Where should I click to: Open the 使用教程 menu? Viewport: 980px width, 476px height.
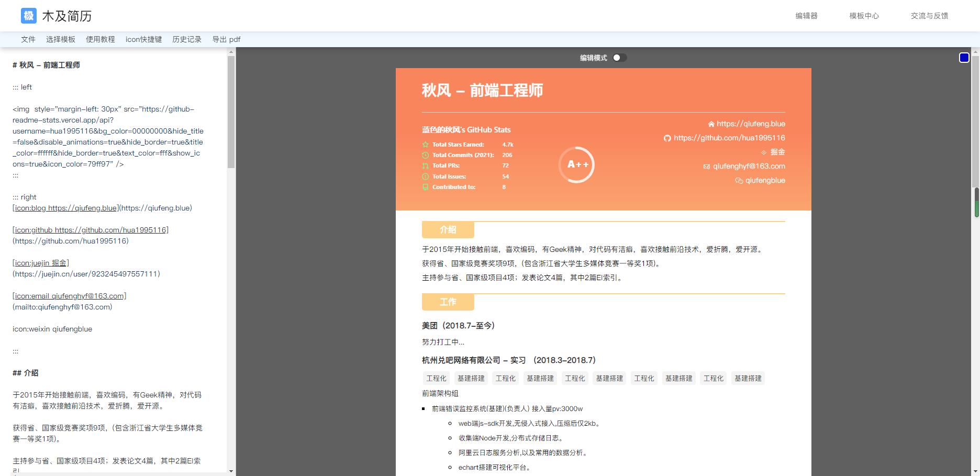101,39
